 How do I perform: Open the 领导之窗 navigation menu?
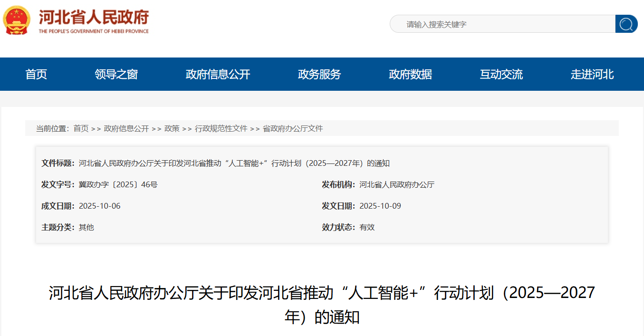(x=116, y=74)
